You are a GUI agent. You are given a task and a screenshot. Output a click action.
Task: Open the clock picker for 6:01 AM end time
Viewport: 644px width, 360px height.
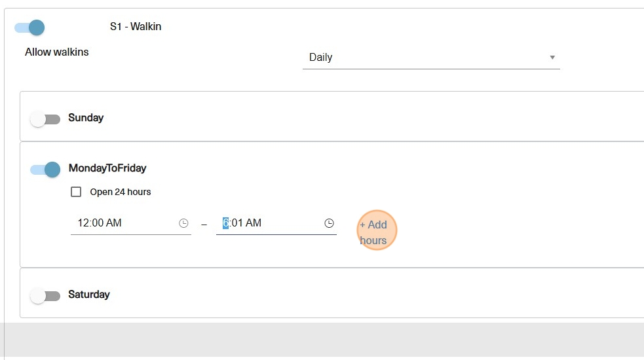click(329, 223)
